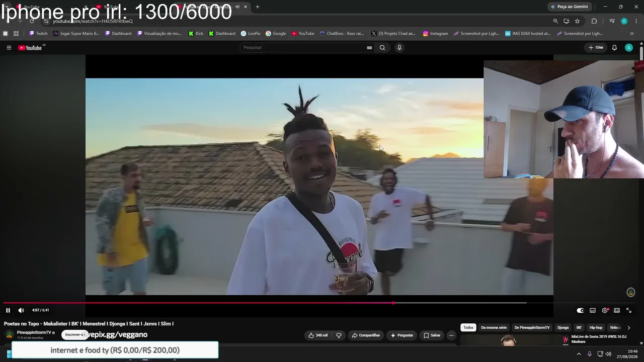The height and width of the screenshot is (362, 644).
Task: Pause the YouTube video
Action: 8,310
